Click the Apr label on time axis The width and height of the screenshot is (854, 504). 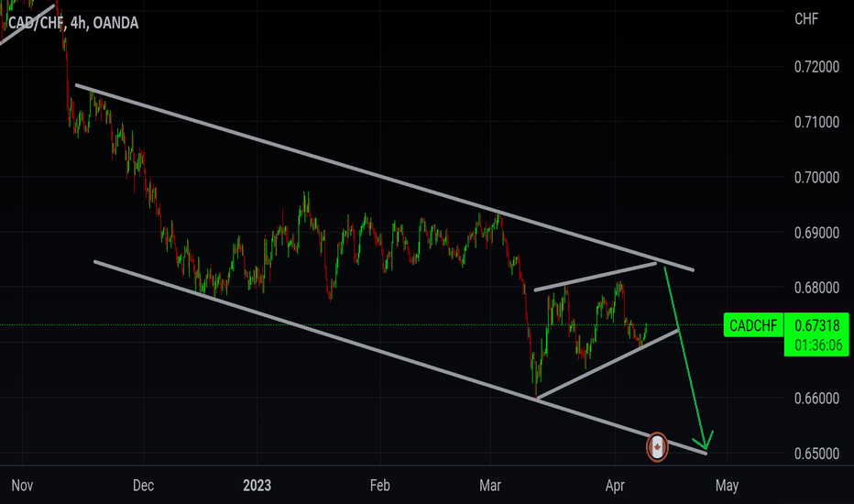tap(615, 485)
